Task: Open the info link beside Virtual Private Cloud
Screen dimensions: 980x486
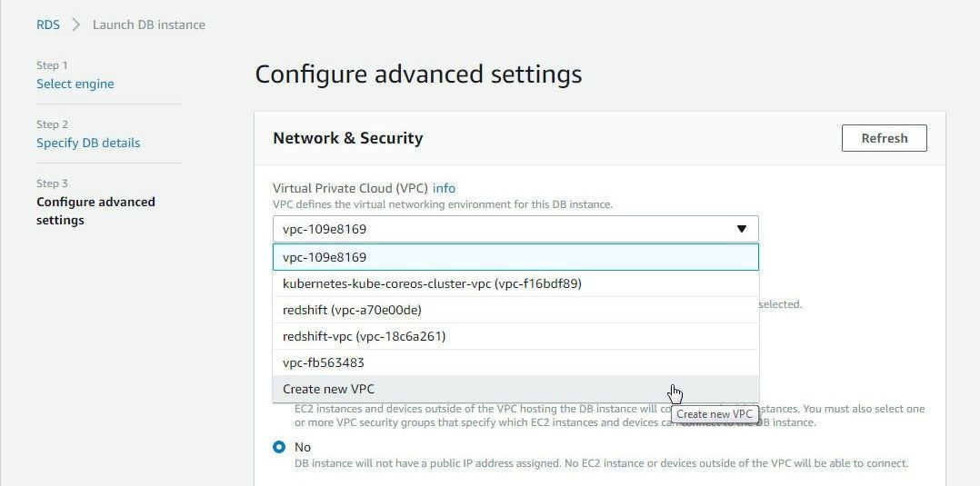Action: pyautogui.click(x=444, y=188)
